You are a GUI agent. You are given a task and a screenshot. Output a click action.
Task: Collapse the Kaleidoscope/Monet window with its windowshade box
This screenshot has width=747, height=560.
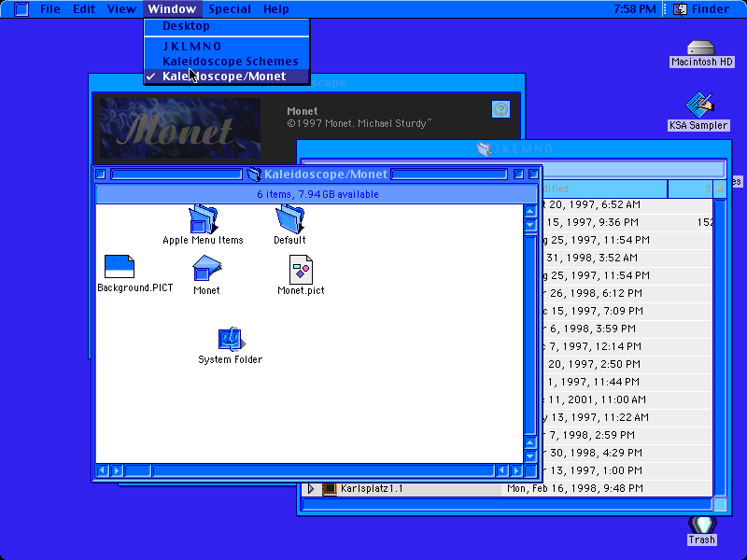coord(534,175)
